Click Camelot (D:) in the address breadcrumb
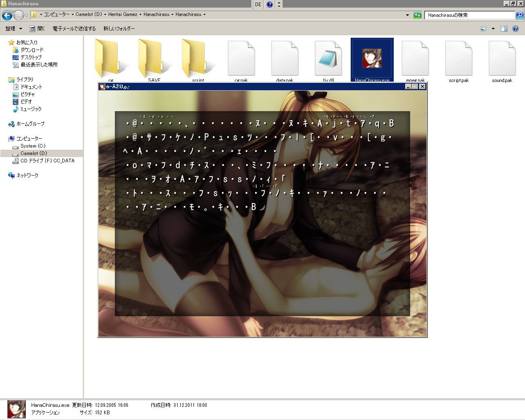Screen dimensions: 525x420 (89, 14)
